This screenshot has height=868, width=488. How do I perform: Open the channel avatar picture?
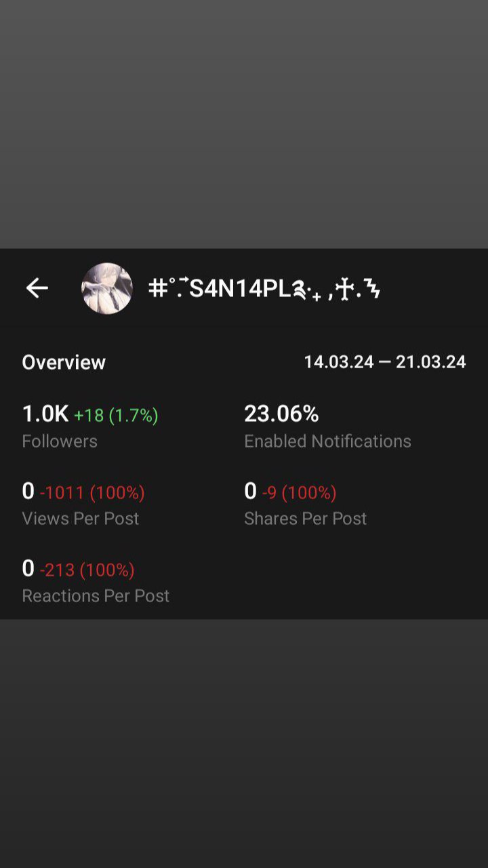[107, 288]
